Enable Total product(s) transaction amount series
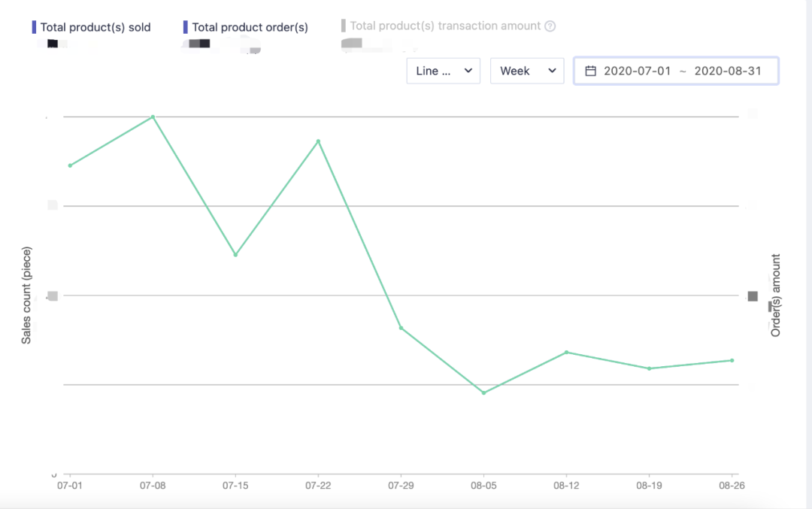The image size is (812, 509). click(444, 26)
